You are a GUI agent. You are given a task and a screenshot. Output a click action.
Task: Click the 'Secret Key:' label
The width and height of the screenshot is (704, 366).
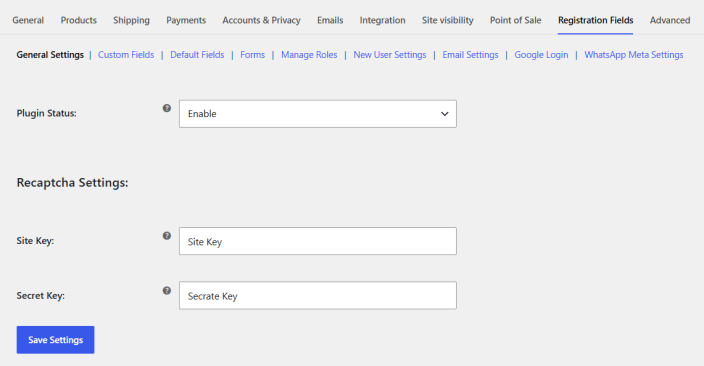pyautogui.click(x=40, y=295)
